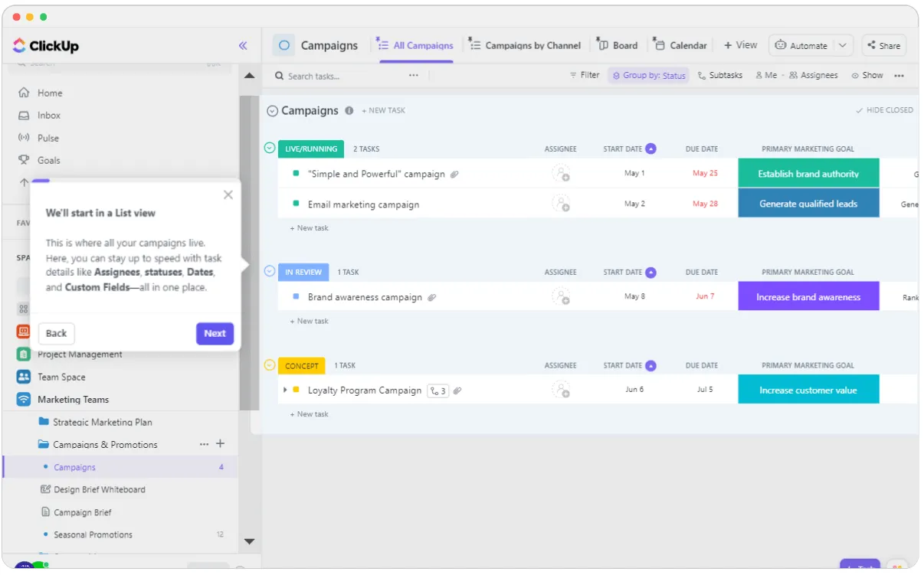Click the Share button
The width and height of the screenshot is (924, 575).
tap(883, 45)
